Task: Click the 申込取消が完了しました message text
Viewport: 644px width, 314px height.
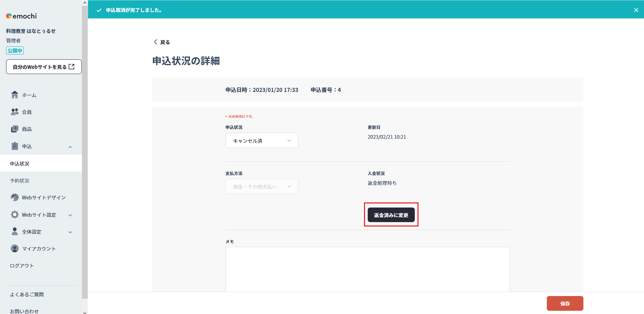Action: click(x=134, y=10)
